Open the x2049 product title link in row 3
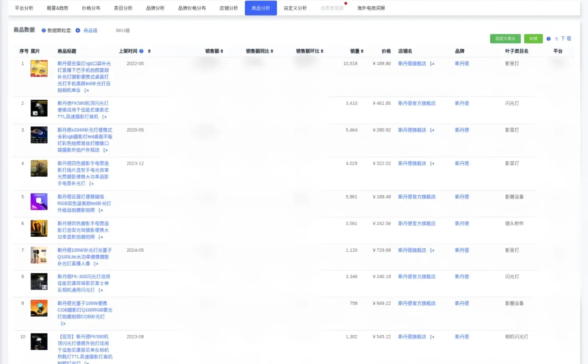 85,140
